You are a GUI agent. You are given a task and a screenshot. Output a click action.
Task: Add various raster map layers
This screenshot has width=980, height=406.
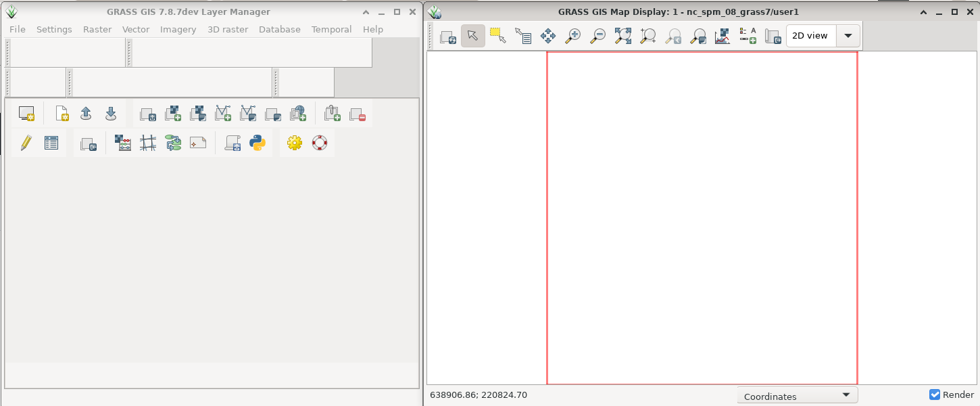(198, 114)
